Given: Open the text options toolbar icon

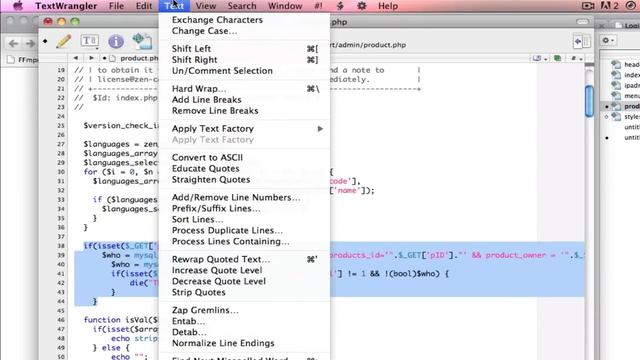Looking at the screenshot, I should pyautogui.click(x=89, y=41).
